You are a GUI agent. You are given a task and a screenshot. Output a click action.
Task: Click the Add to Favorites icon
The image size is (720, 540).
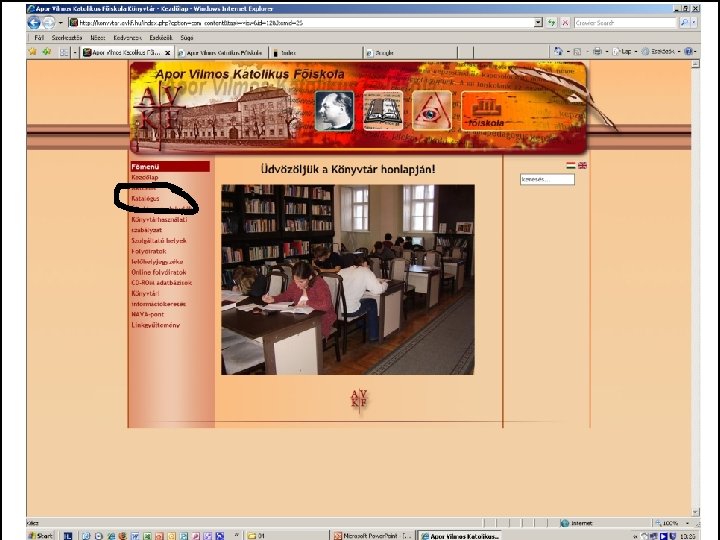(46, 51)
